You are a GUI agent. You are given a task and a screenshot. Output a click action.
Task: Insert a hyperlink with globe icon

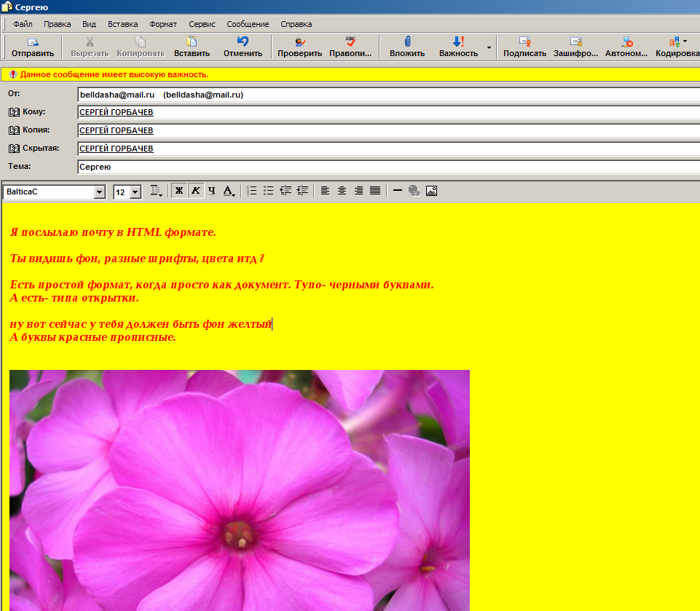coord(414,191)
